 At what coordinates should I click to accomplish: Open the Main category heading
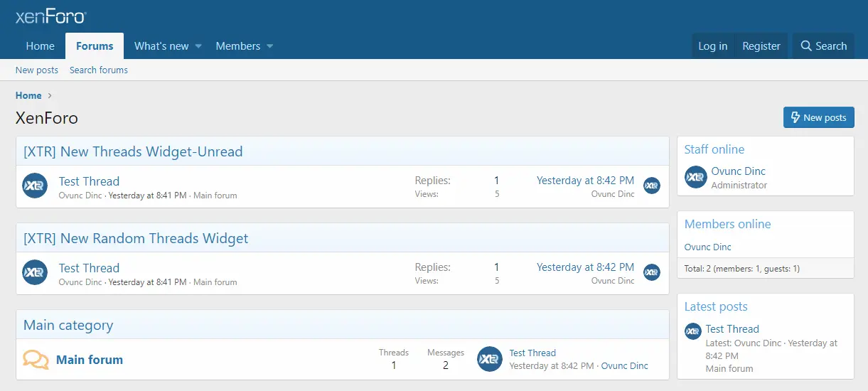(68, 325)
